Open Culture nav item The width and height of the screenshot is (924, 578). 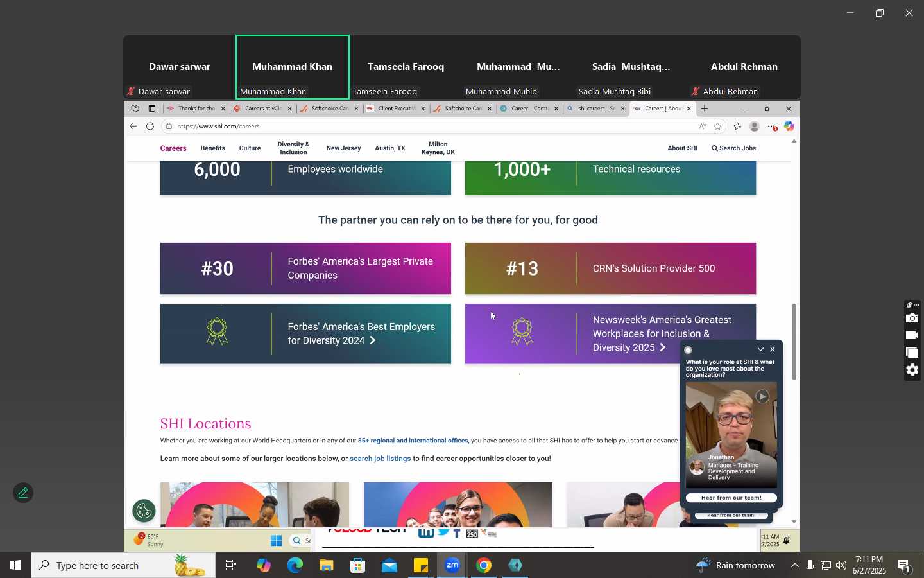tap(250, 148)
